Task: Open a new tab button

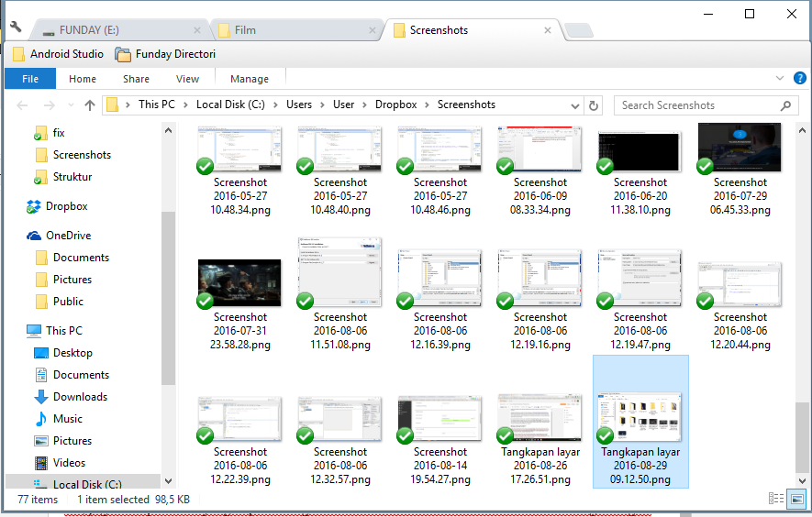Action: click(578, 30)
